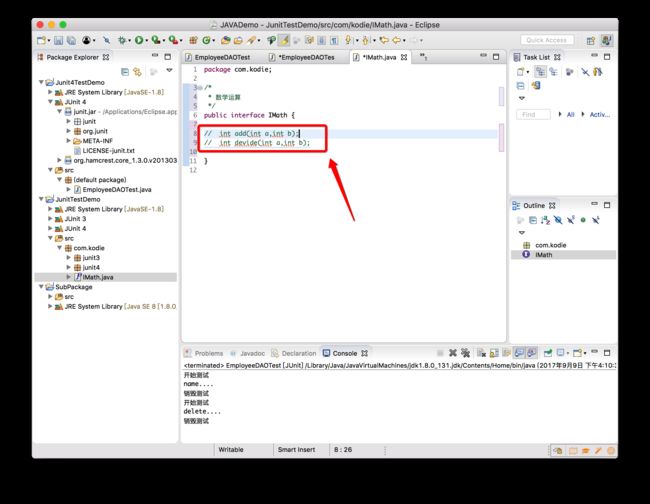Screen dimensions: 650x504
Task: Toggle Hide Static Members in Outline
Action: (571, 220)
